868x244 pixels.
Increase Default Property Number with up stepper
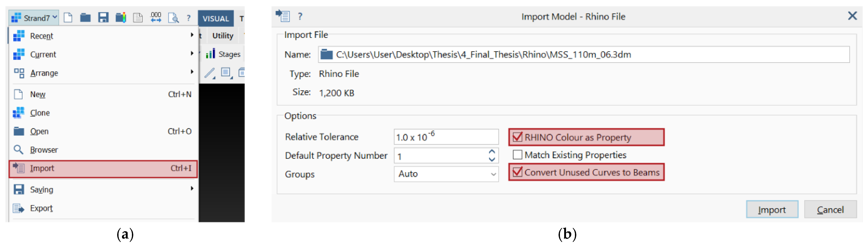point(492,152)
